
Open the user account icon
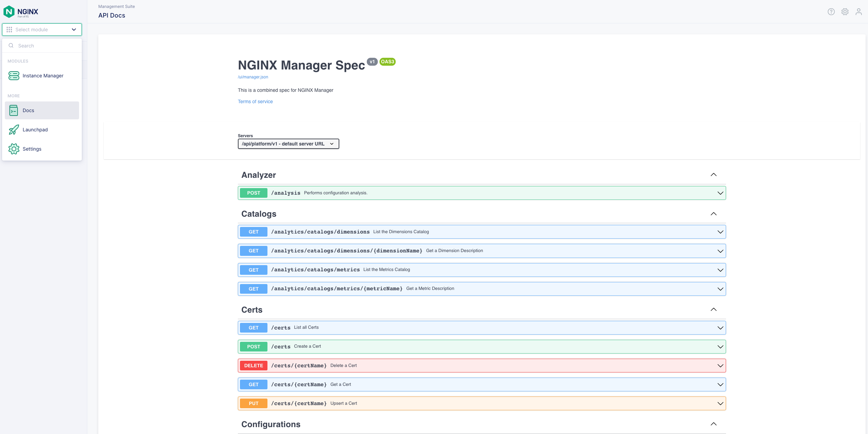tap(859, 12)
